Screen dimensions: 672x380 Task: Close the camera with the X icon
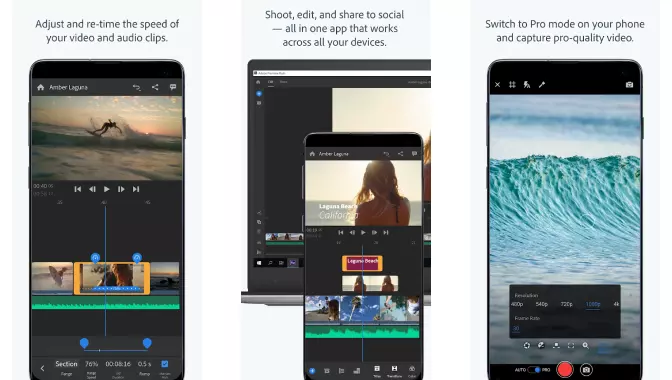[x=498, y=85]
